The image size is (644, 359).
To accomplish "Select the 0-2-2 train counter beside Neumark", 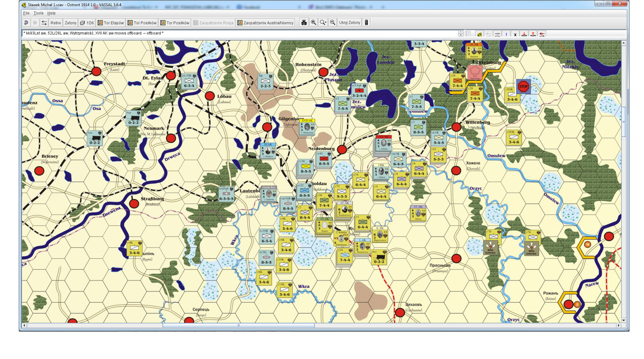I will (133, 118).
